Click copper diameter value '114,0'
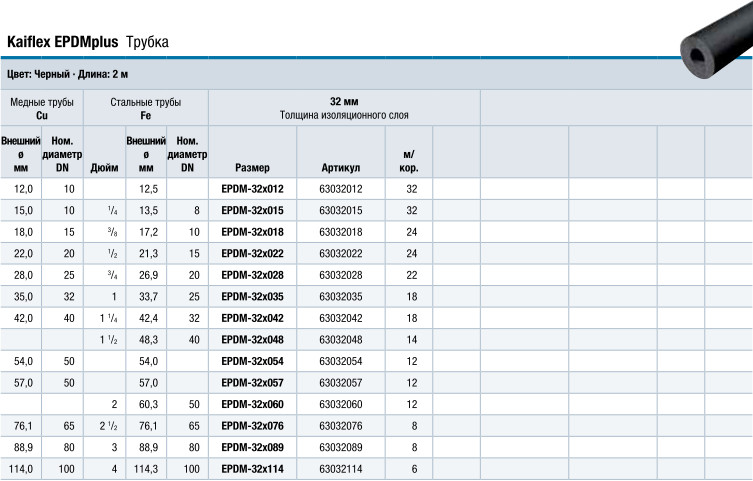This screenshot has height=481, width=753. [21, 469]
